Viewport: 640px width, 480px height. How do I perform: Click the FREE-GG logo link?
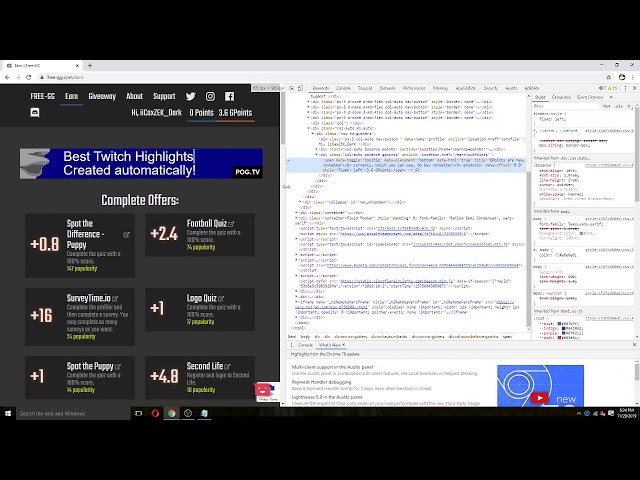point(42,97)
